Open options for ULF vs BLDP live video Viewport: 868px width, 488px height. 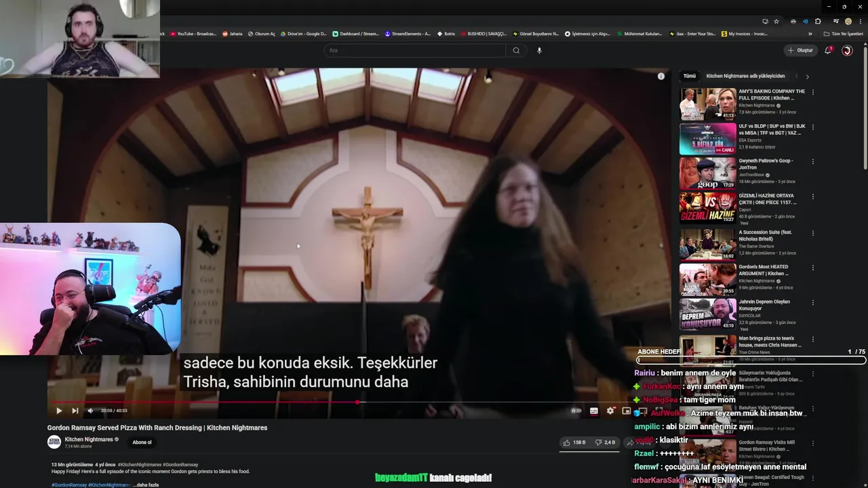[812, 127]
